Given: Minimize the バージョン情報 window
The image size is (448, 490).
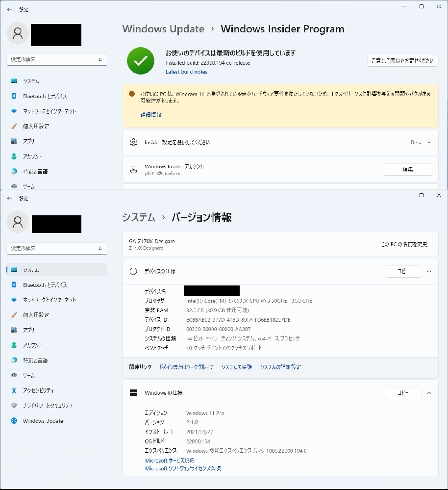Looking at the screenshot, I should click(x=404, y=195).
